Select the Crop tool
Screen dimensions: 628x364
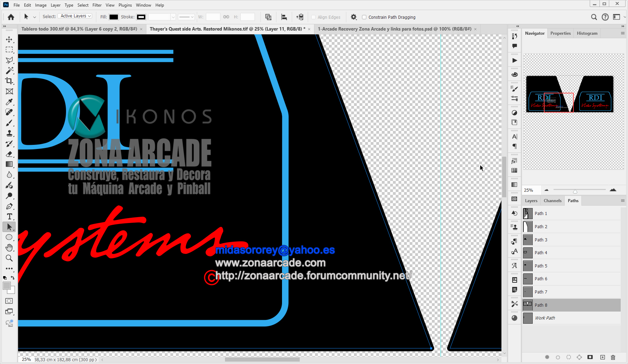tap(9, 81)
